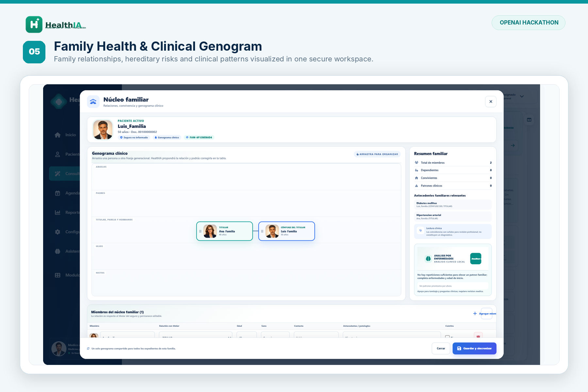Viewport: 588px width, 392px height.
Task: Select Ana Familia titular card in genogram
Action: tap(224, 231)
